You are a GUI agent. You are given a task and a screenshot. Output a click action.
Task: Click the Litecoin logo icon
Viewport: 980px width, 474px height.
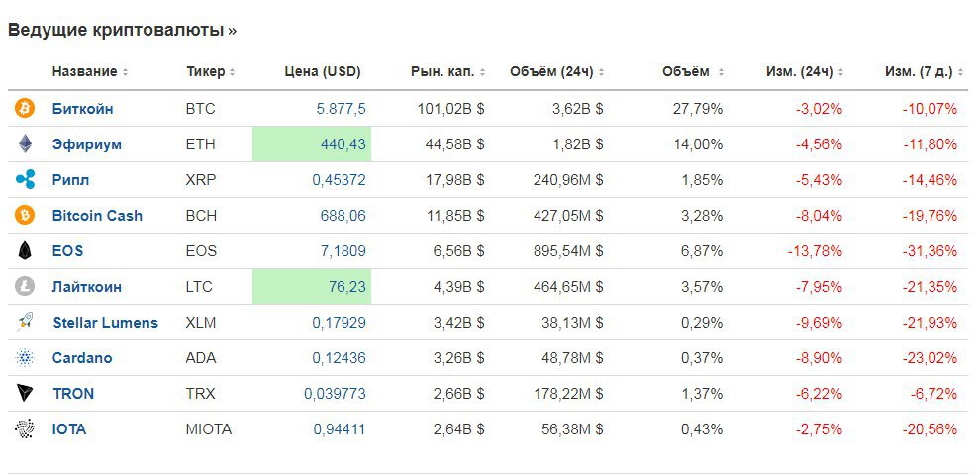(25, 287)
